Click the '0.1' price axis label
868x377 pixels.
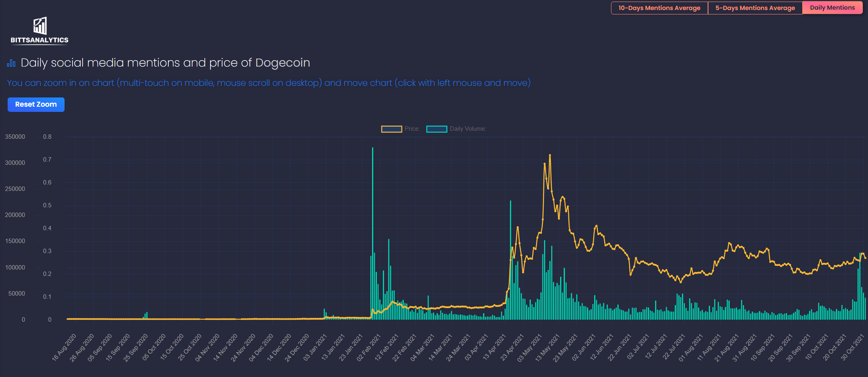pyautogui.click(x=47, y=297)
